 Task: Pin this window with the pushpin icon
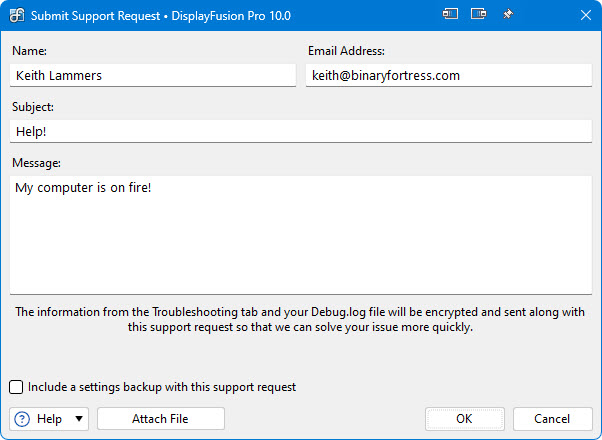[507, 15]
